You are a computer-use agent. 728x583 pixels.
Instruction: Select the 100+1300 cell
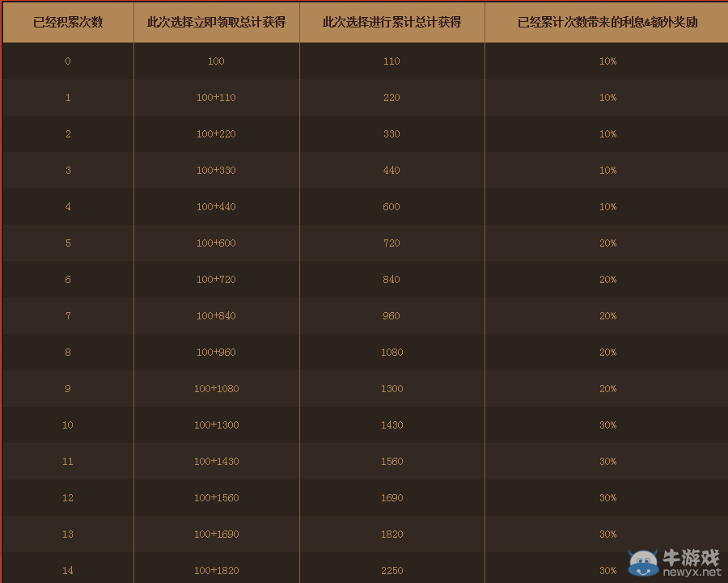(216, 425)
